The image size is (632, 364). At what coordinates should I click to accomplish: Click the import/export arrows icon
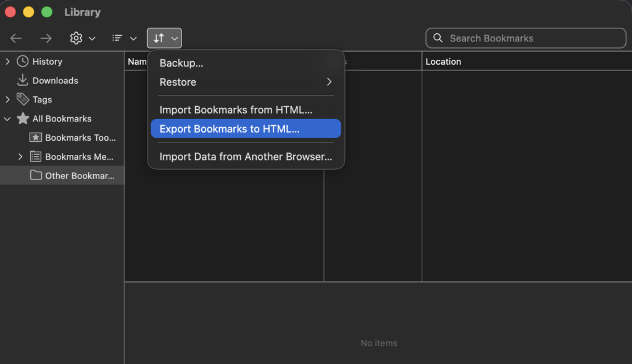pos(160,38)
